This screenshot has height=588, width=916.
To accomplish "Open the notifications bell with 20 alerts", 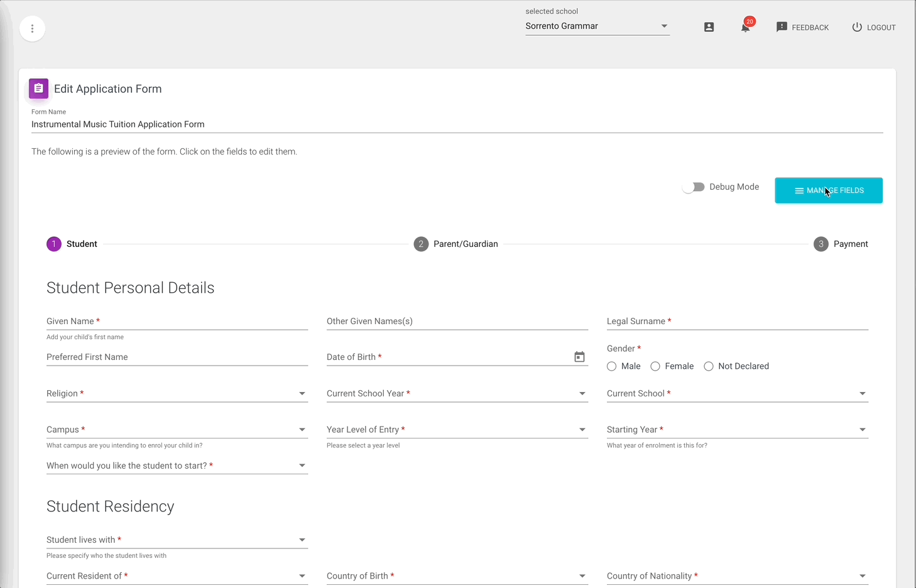I will coord(744,28).
